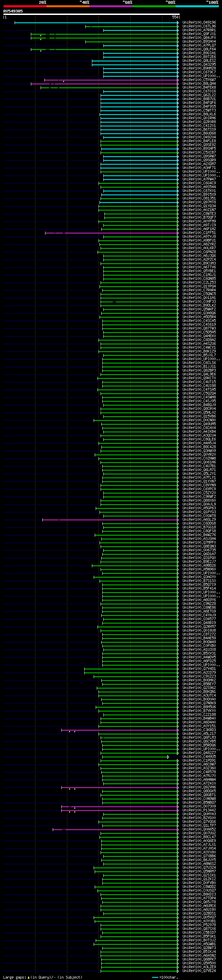Select the UniRef100_Q482Z7 label
222x980 pixels.
[199, 753]
